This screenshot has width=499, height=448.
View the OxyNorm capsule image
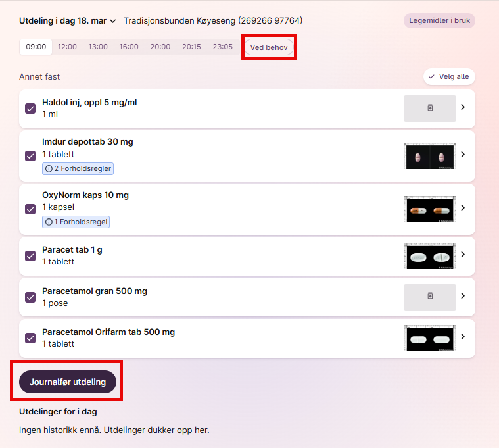click(x=430, y=209)
